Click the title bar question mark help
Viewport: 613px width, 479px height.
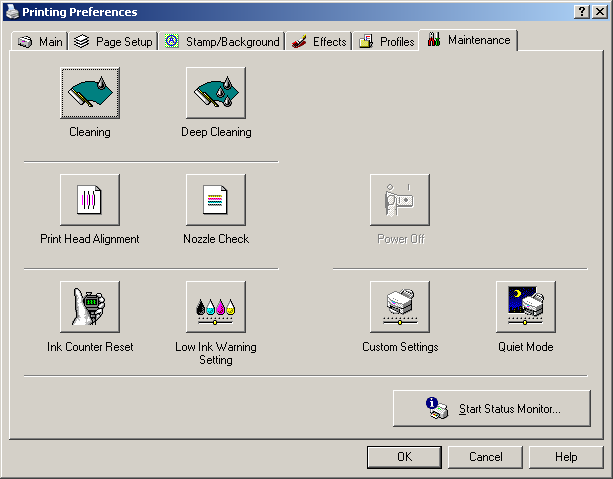click(x=582, y=11)
